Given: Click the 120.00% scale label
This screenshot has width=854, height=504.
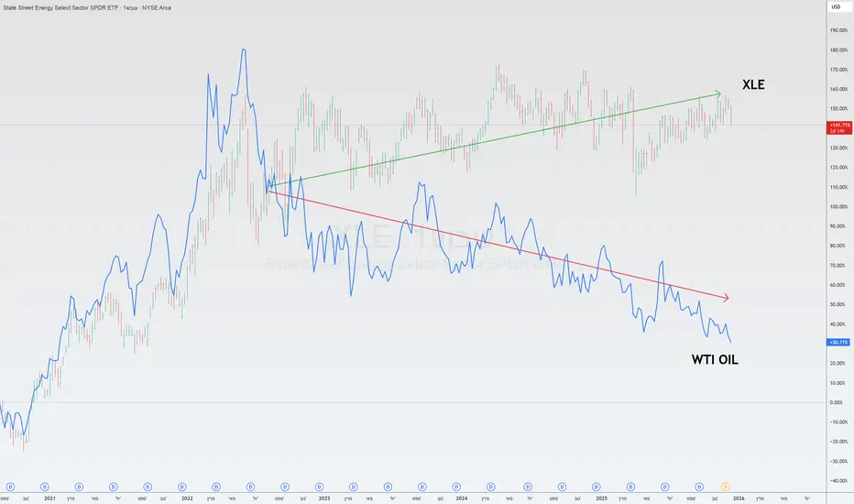Looking at the screenshot, I should [x=838, y=168].
